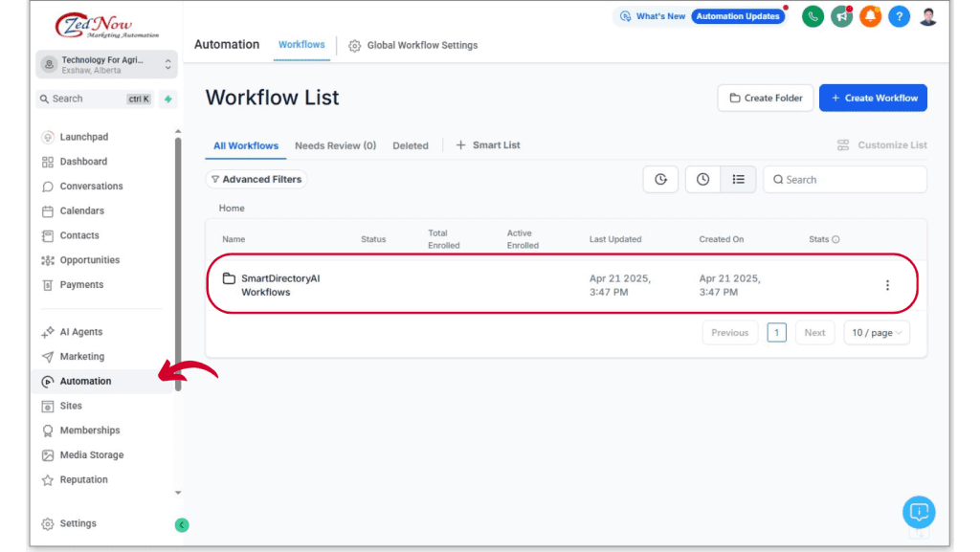Open the Stats info dropdown in column header
Image resolution: width=980 pixels, height=552 pixels.
tap(837, 239)
